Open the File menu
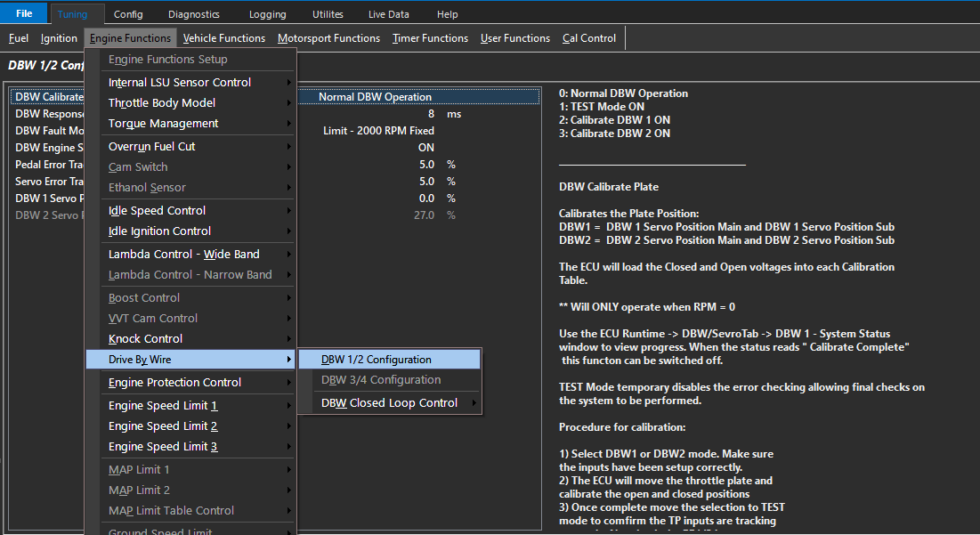 pyautogui.click(x=24, y=14)
